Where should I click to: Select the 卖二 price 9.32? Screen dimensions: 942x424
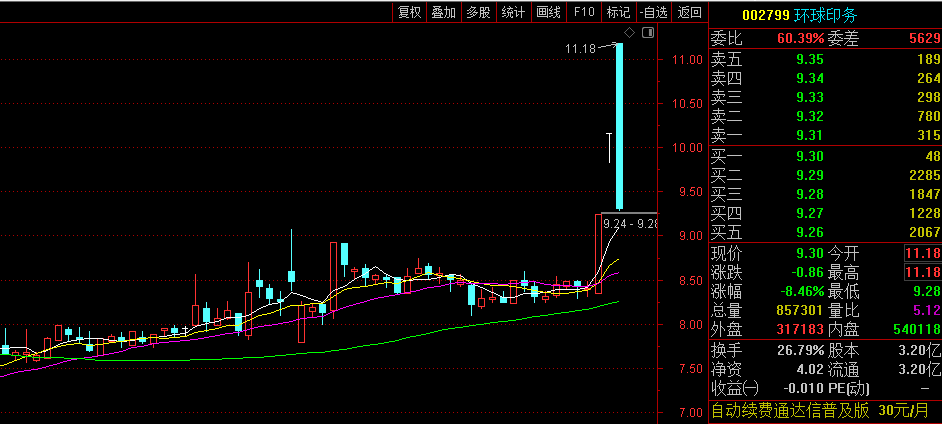click(810, 116)
